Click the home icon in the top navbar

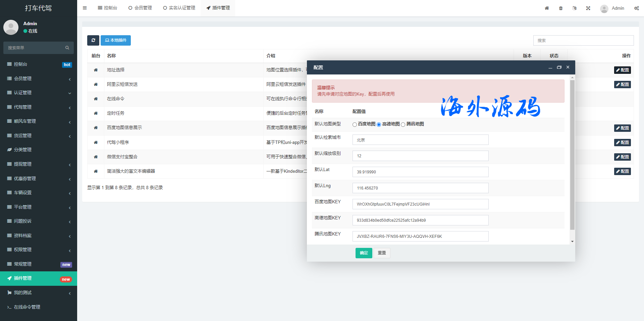click(x=547, y=8)
